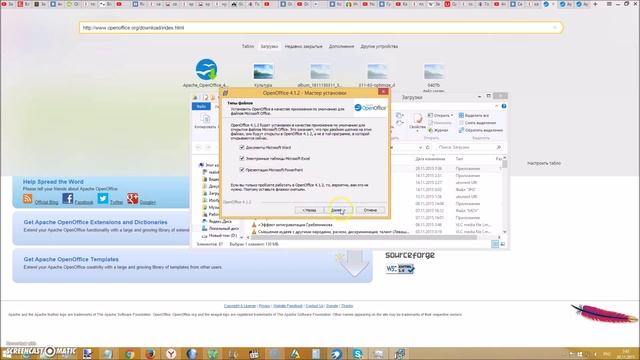Image resolution: width=640 pixels, height=360 pixels.
Task: Select Локальный диск in the Explorer navigation tree
Action: [x=220, y=229]
